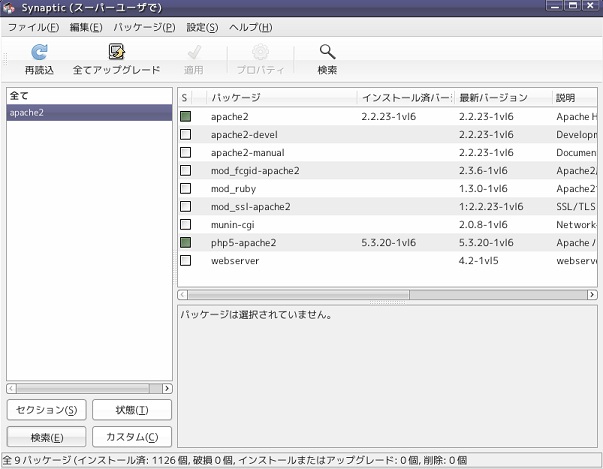Image resolution: width=603 pixels, height=469 pixels.
Task: Click the 状態(T) filter button
Action: point(132,410)
